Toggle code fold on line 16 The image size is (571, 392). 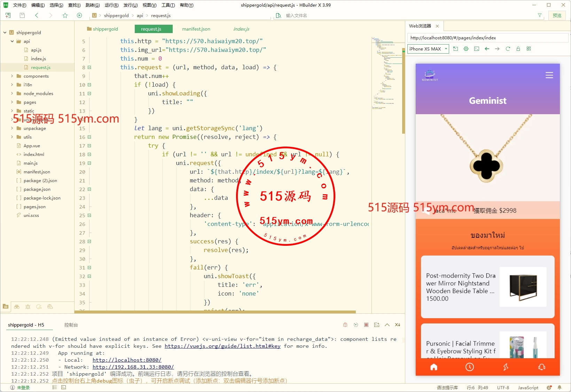[x=89, y=137]
